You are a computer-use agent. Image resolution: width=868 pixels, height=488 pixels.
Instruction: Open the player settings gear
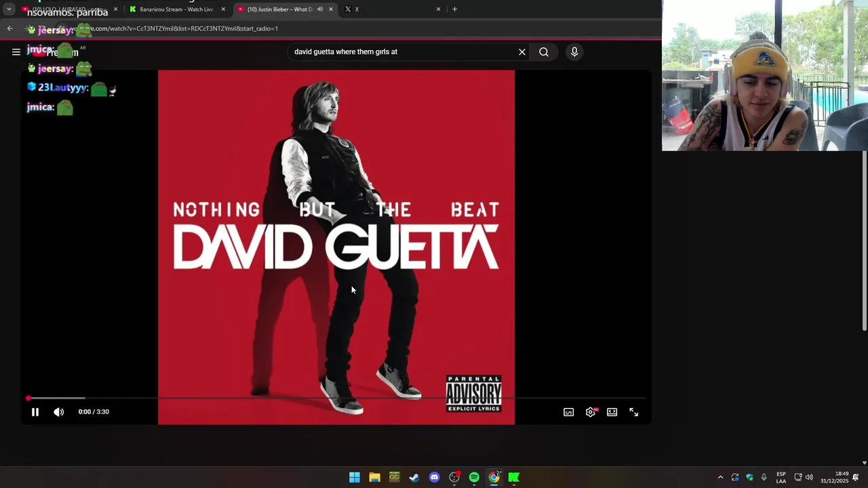(591, 412)
